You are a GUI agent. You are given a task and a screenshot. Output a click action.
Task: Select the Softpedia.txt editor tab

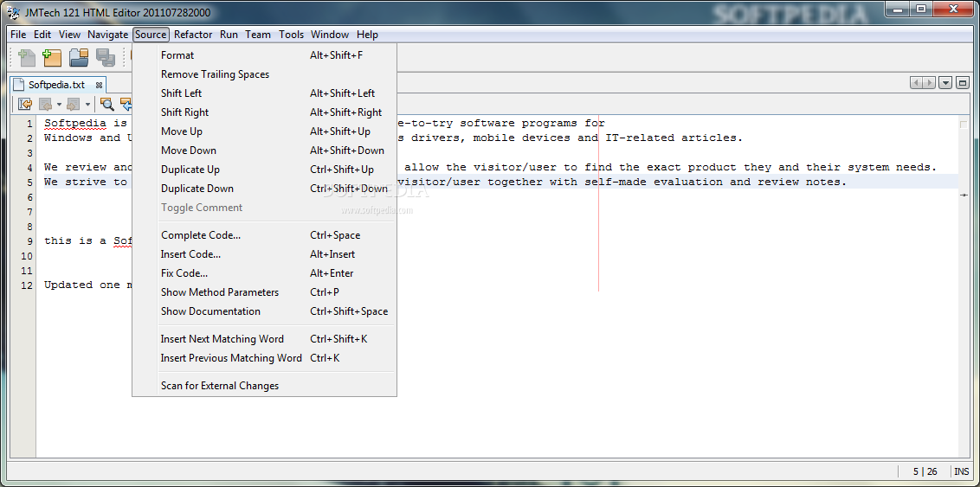pyautogui.click(x=58, y=85)
